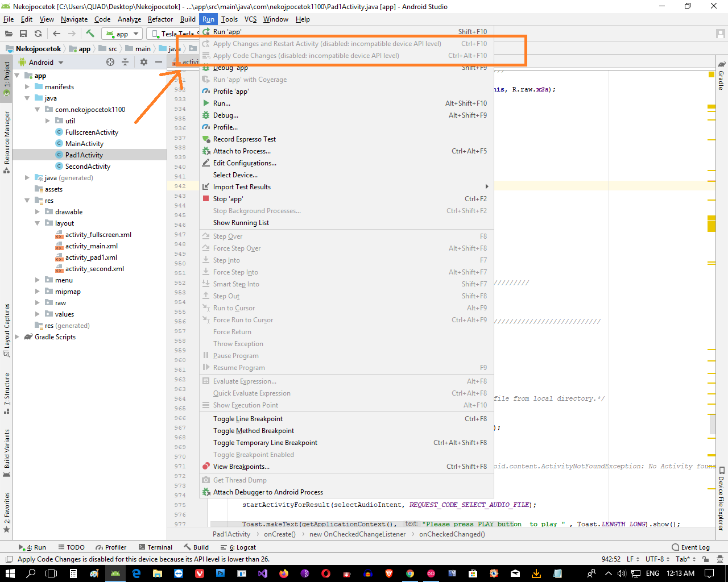This screenshot has width=728, height=582.
Task: Choose Attach Debugger to Android Process
Action: click(x=346, y=492)
